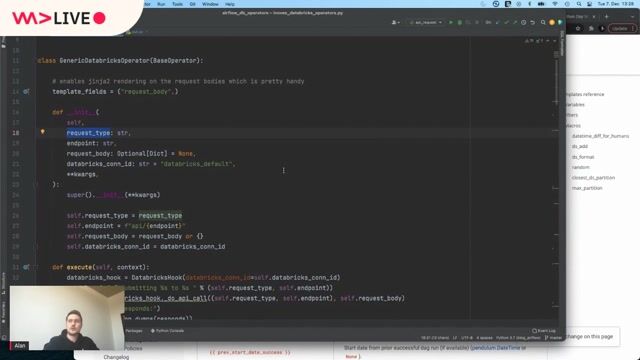
Task: Click the Changelog link in browser page
Action: pyautogui.click(x=116, y=357)
